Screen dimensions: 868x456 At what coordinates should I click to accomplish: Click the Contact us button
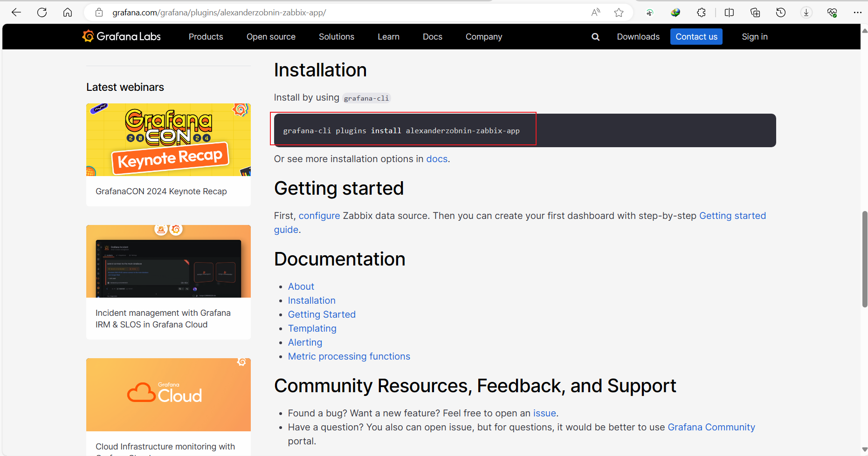point(696,37)
